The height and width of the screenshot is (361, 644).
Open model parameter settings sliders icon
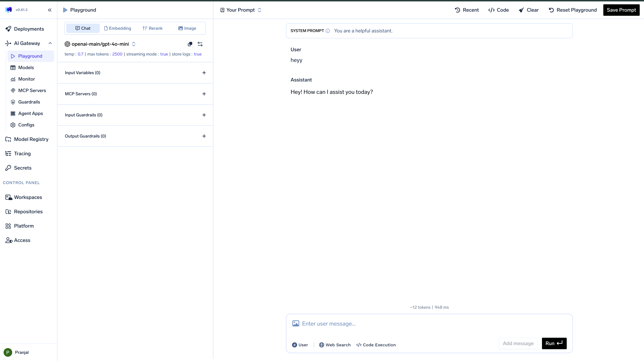200,44
